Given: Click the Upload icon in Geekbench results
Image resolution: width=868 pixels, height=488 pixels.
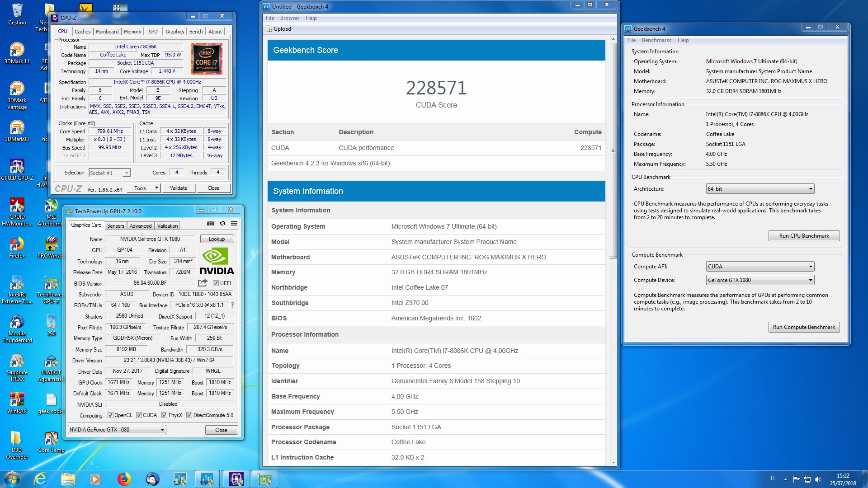Looking at the screenshot, I should tap(269, 29).
